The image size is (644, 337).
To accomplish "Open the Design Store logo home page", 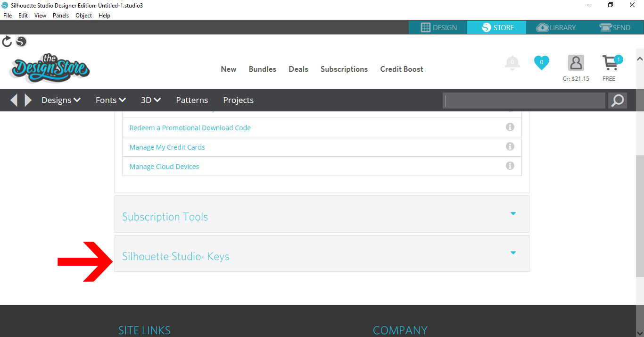I will [49, 68].
